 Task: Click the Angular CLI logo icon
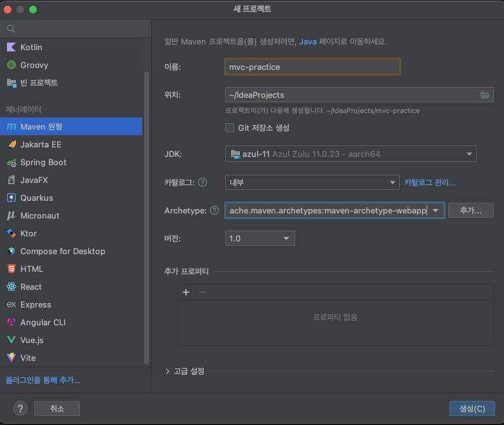tap(11, 322)
